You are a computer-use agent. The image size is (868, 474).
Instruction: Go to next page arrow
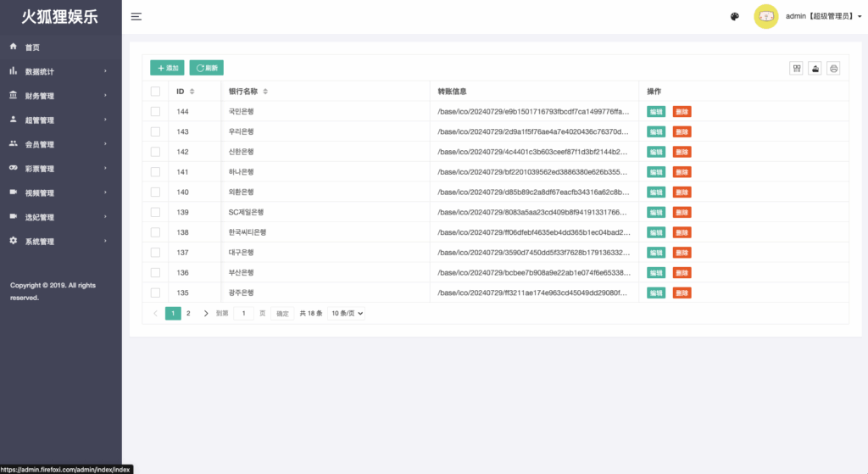(206, 313)
